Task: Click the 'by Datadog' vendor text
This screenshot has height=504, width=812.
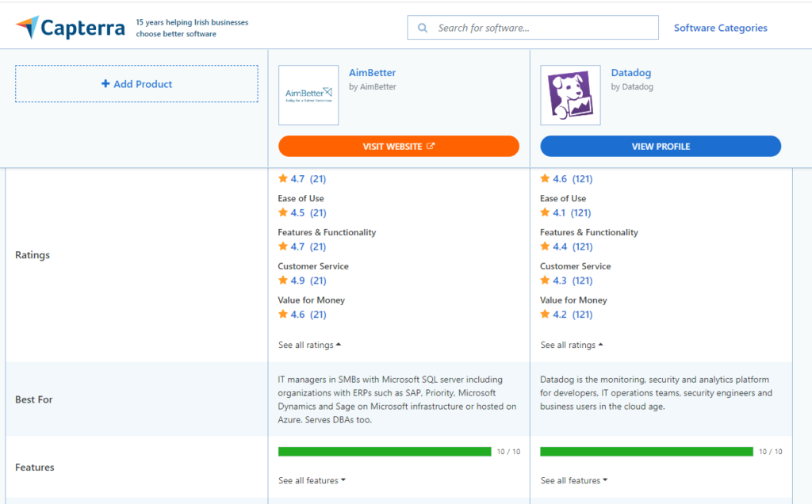Action: pyautogui.click(x=632, y=86)
